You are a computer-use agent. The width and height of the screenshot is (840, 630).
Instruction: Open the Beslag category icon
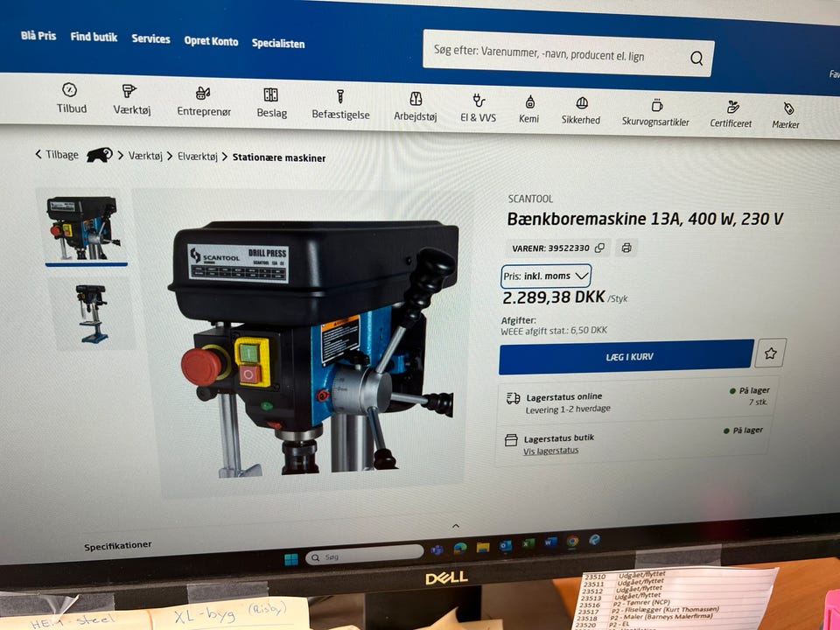tap(270, 94)
